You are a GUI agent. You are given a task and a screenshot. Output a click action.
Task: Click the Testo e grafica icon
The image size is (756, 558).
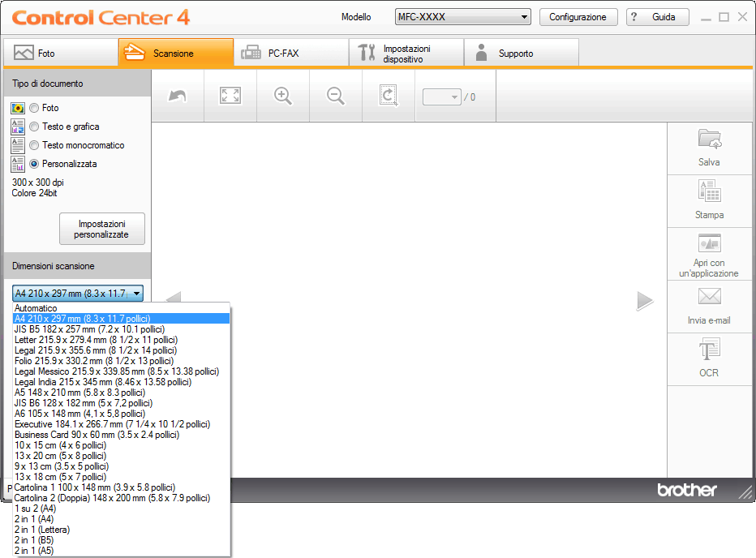[x=18, y=127]
